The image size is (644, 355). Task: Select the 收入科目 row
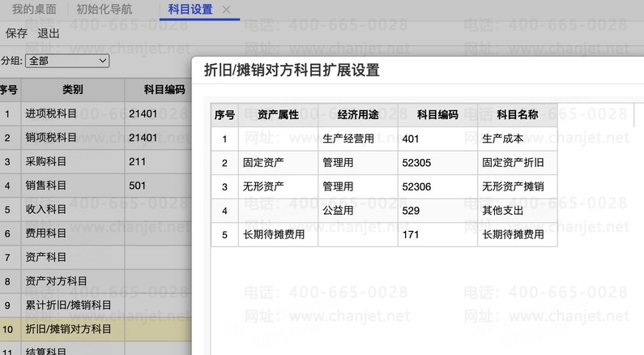tap(96, 210)
